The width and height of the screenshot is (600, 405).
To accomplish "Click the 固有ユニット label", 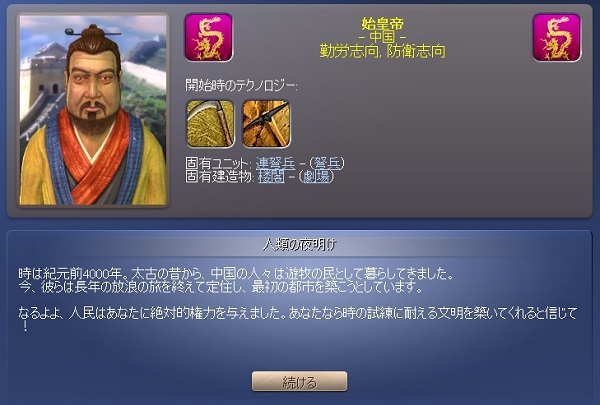I will (217, 163).
